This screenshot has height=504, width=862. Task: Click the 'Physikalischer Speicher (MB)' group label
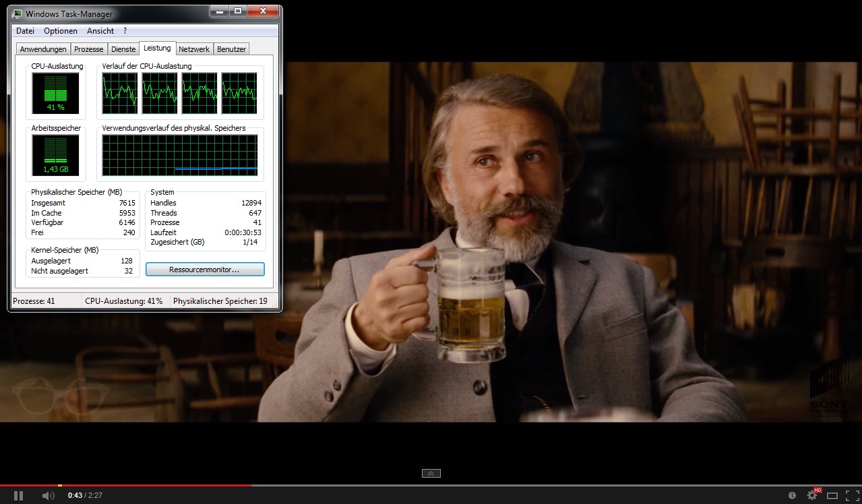coord(77,192)
